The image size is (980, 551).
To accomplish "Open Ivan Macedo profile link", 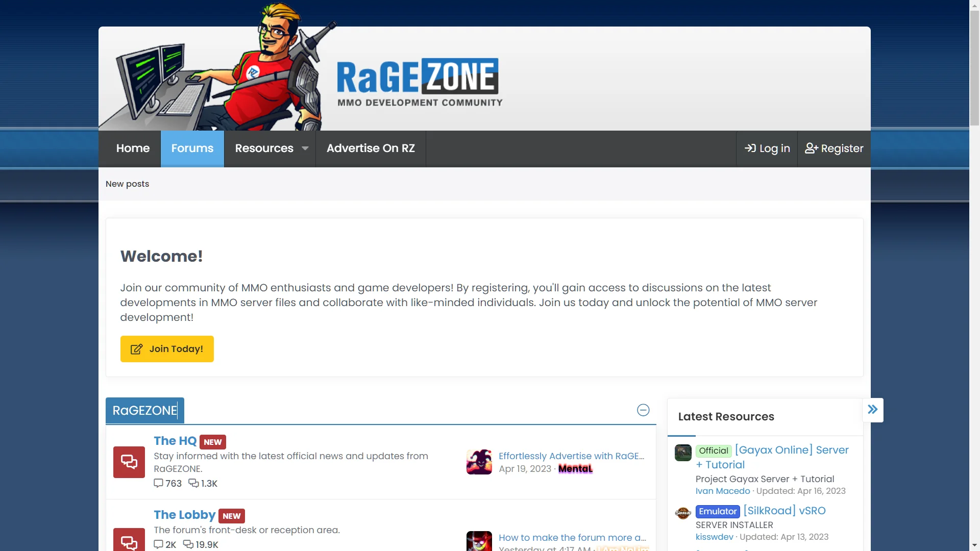I will pos(723,491).
